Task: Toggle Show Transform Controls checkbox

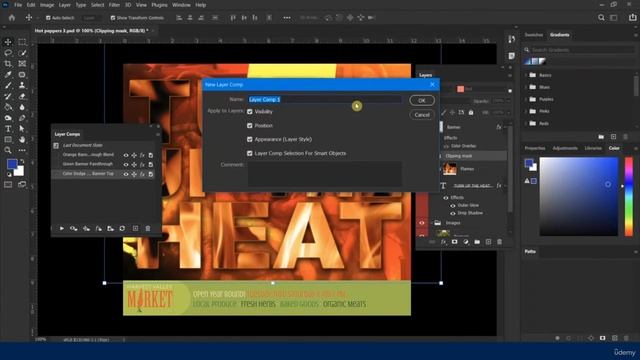Action: click(113, 18)
